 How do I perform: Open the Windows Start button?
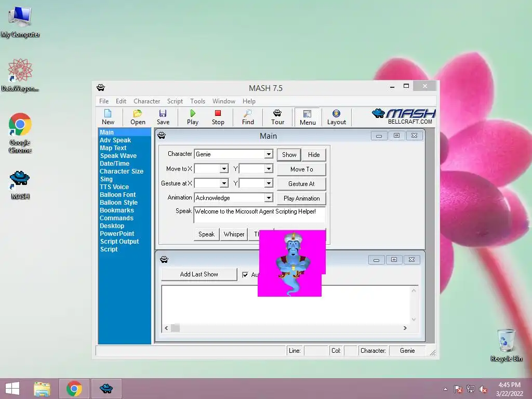pyautogui.click(x=12, y=389)
